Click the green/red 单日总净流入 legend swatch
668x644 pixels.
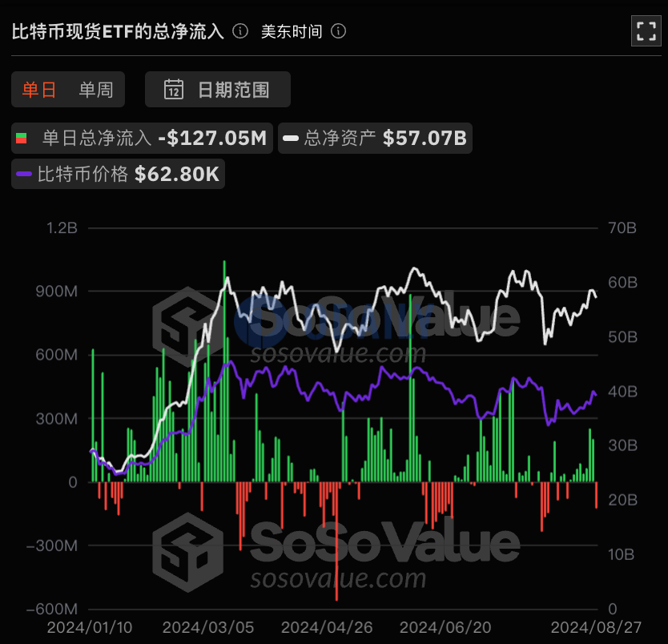click(x=22, y=138)
